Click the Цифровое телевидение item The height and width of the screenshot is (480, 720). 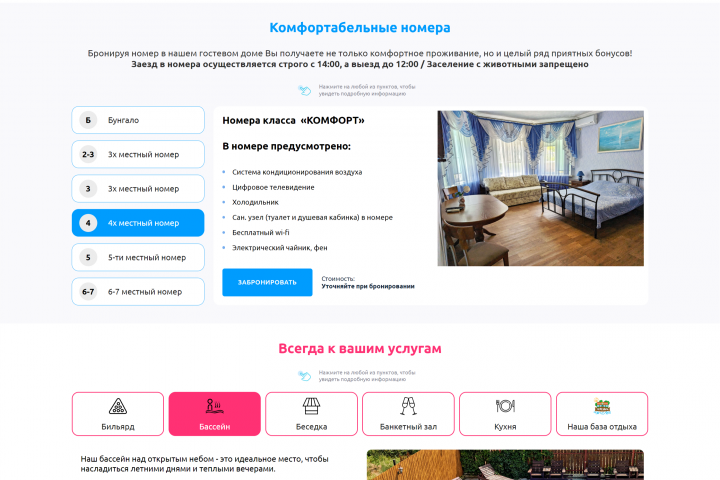[273, 187]
